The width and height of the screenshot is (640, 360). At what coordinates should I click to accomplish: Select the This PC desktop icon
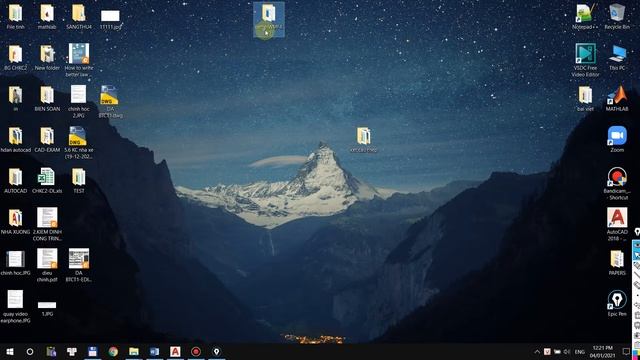pos(617,58)
